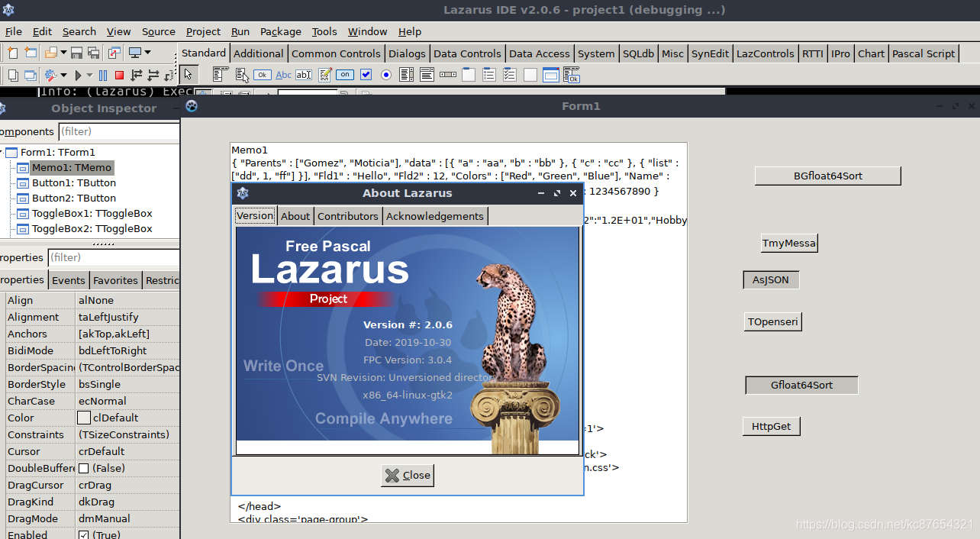Screen dimensions: 980x539
Task: Open the Tools menu
Action: 324,31
